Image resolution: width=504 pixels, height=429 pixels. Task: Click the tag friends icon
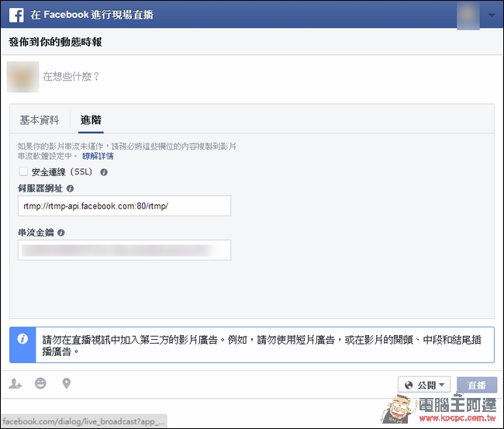pos(15,384)
